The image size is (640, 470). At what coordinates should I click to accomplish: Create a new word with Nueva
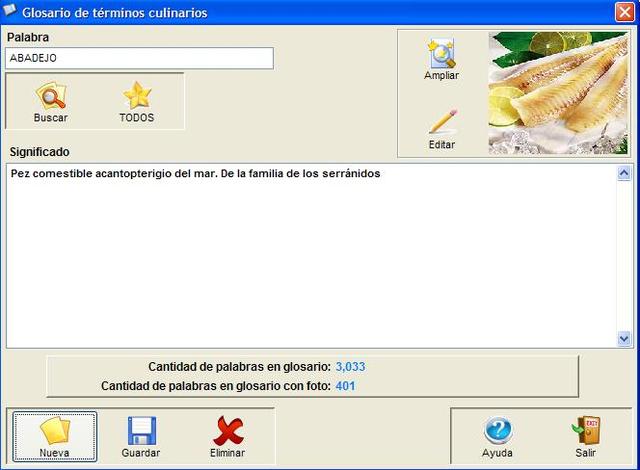55,437
